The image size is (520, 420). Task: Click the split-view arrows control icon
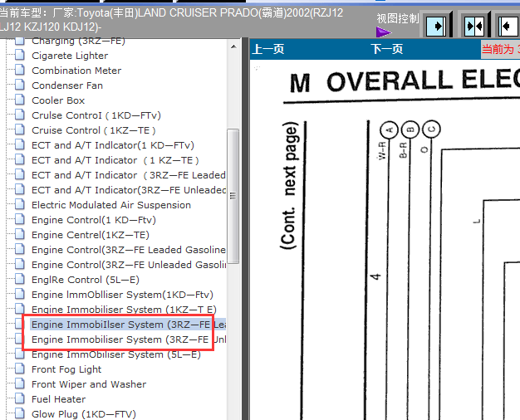click(x=474, y=26)
